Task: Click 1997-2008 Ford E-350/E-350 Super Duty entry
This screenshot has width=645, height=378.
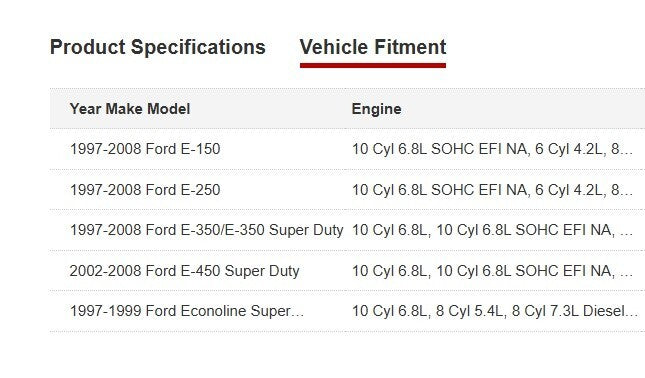Action: click(206, 230)
